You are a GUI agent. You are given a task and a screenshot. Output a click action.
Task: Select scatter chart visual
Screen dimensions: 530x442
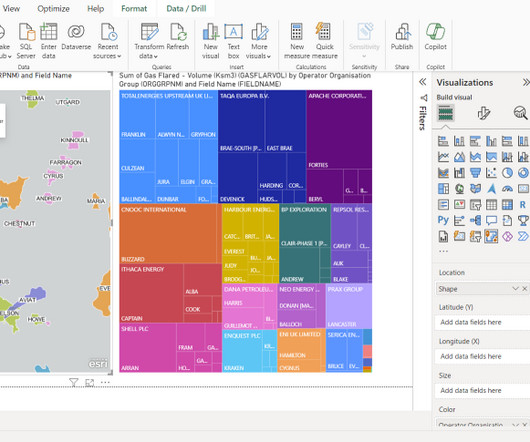[491, 173]
